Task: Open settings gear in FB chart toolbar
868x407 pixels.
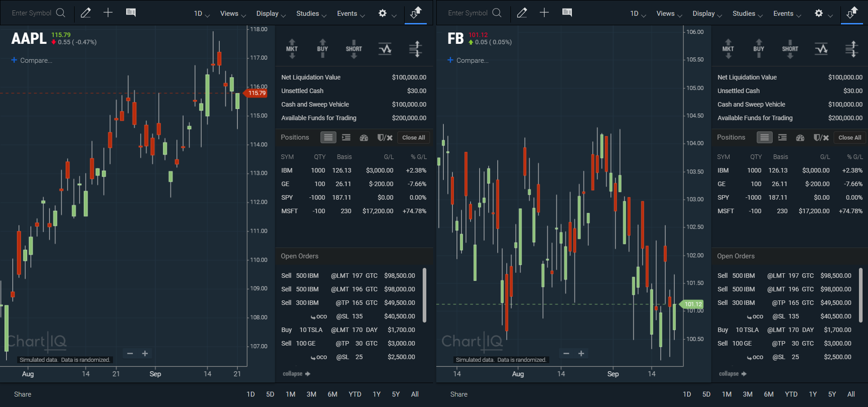Action: coord(819,13)
